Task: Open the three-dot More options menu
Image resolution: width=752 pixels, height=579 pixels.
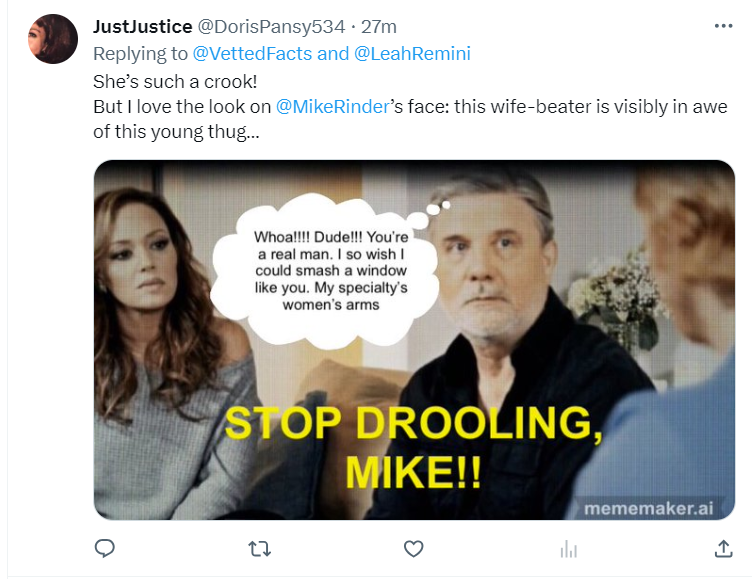Action: coord(723,26)
